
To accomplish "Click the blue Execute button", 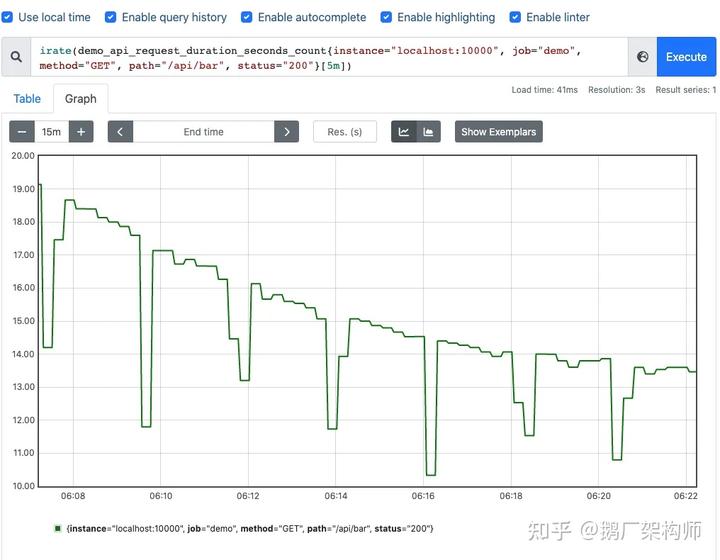I will [x=686, y=57].
